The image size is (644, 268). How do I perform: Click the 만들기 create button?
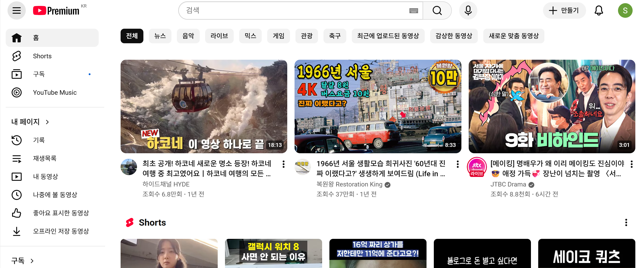(x=564, y=10)
